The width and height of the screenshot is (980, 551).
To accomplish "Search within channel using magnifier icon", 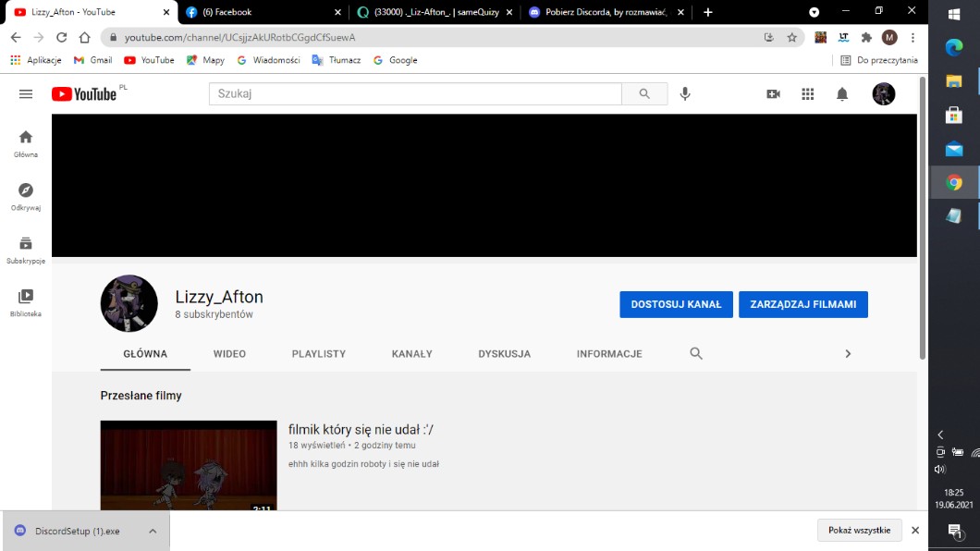I will coord(696,353).
